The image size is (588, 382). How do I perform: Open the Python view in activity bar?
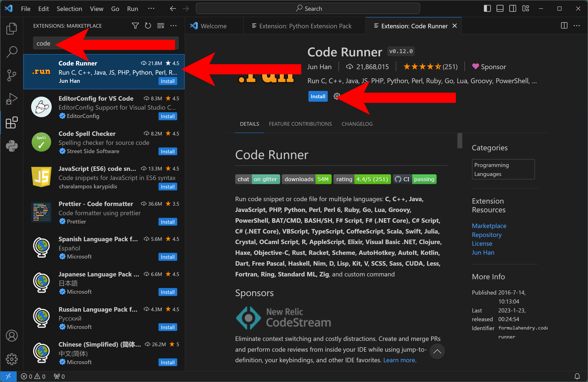point(12,146)
